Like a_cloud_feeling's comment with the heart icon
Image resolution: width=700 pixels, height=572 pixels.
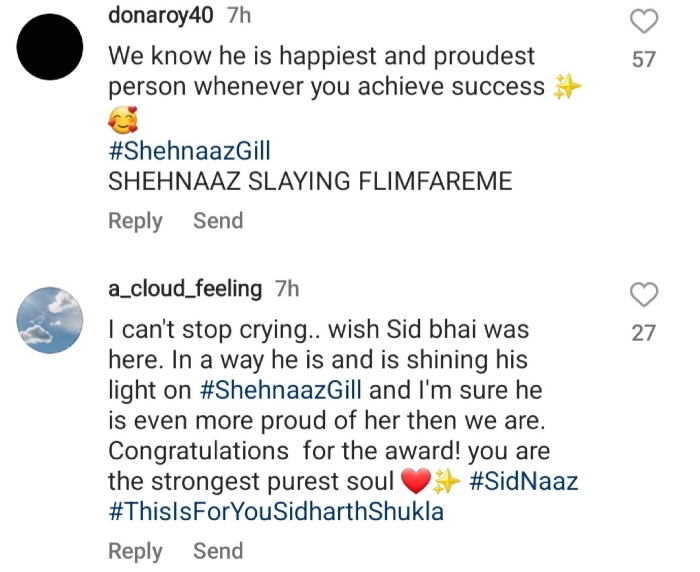644,295
